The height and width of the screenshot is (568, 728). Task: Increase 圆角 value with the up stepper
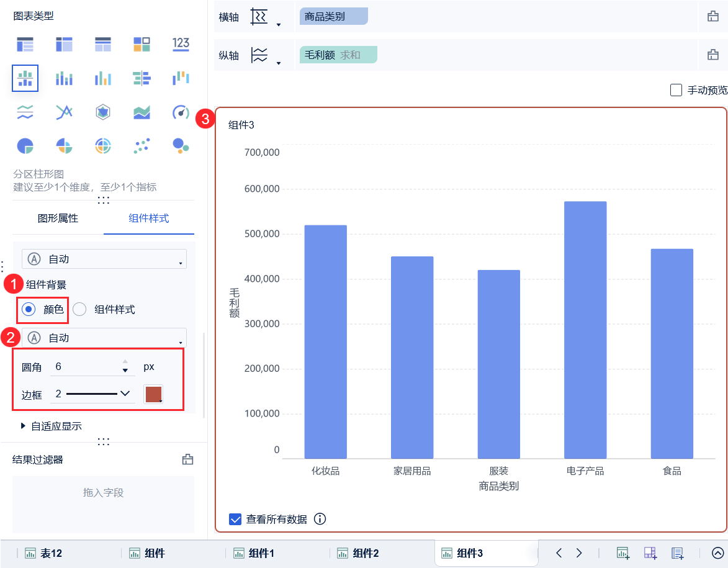[125, 361]
